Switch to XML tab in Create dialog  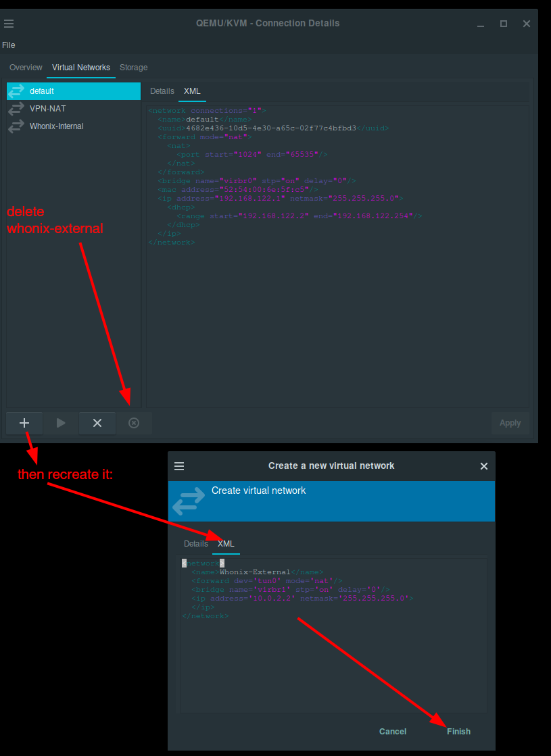coord(226,543)
